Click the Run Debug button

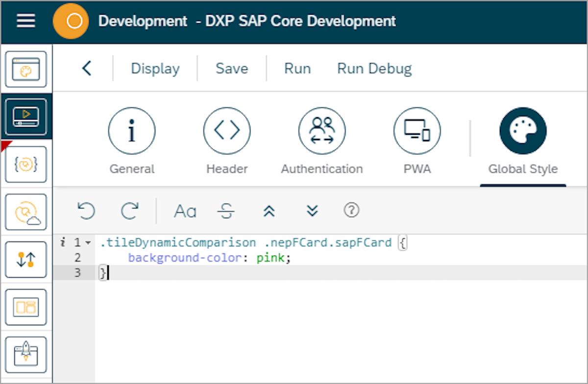click(x=374, y=69)
